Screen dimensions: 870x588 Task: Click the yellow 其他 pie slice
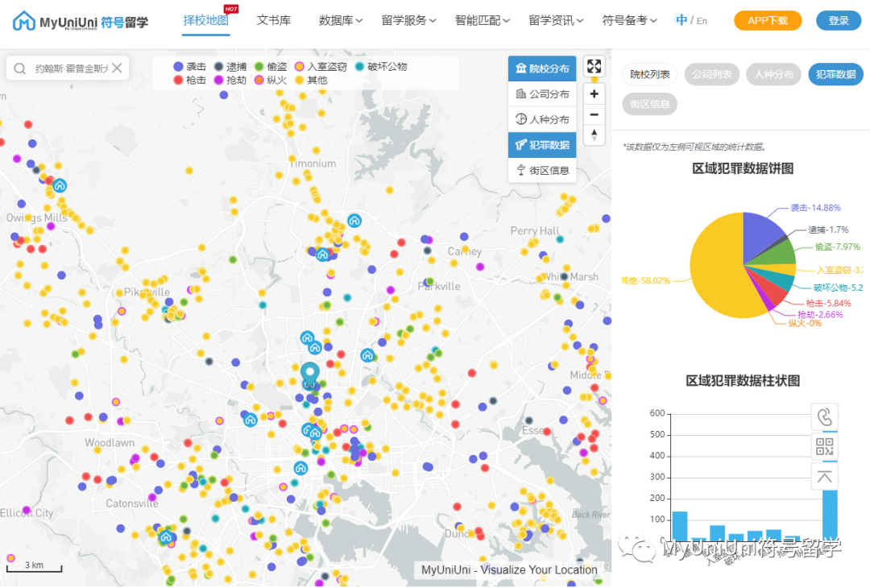[716, 267]
